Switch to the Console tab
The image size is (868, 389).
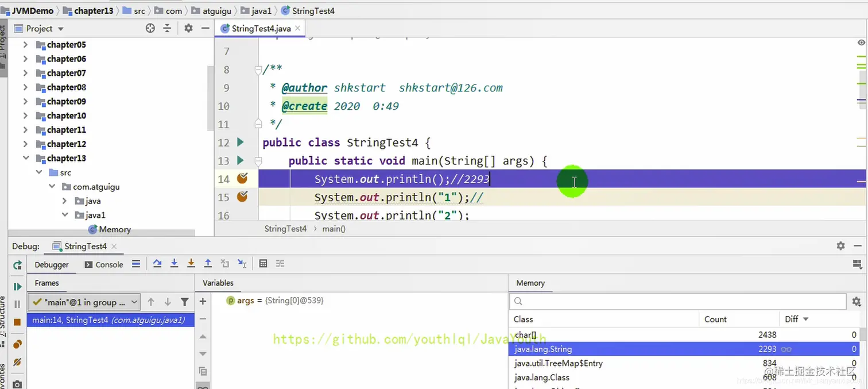(104, 264)
